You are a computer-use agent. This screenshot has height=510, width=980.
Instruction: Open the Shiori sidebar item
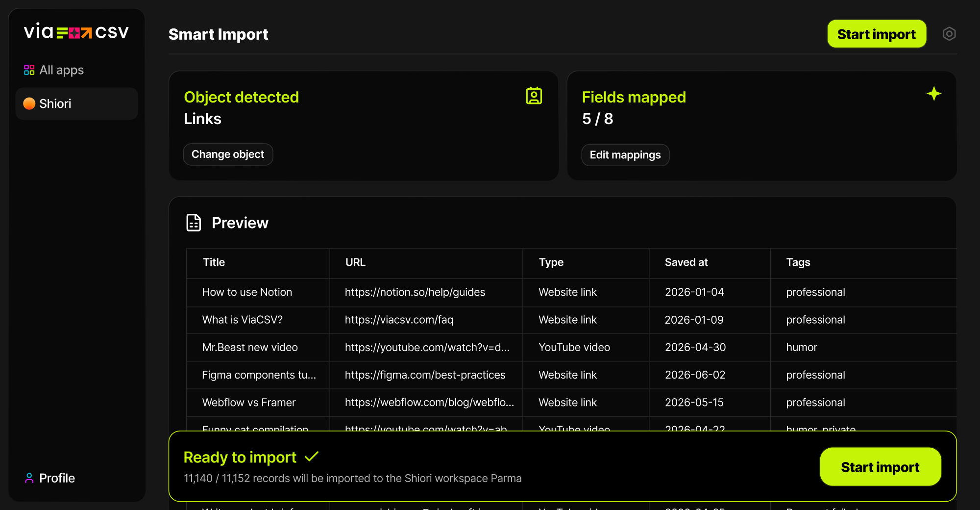(76, 103)
